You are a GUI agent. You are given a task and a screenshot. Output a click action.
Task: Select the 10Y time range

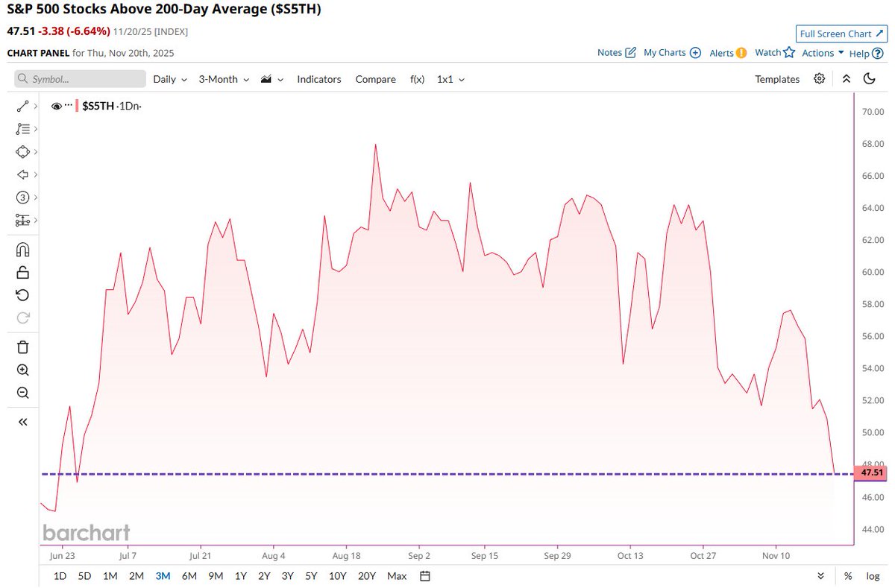pyautogui.click(x=337, y=575)
